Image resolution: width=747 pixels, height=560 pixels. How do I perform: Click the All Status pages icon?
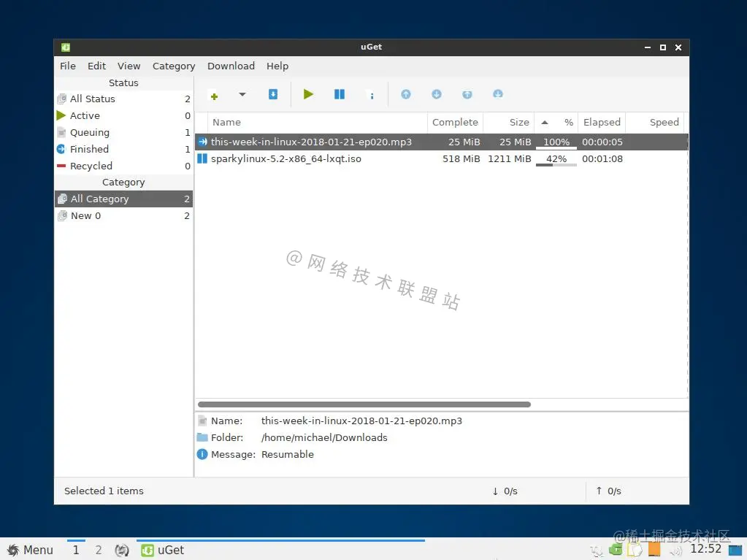pyautogui.click(x=61, y=99)
